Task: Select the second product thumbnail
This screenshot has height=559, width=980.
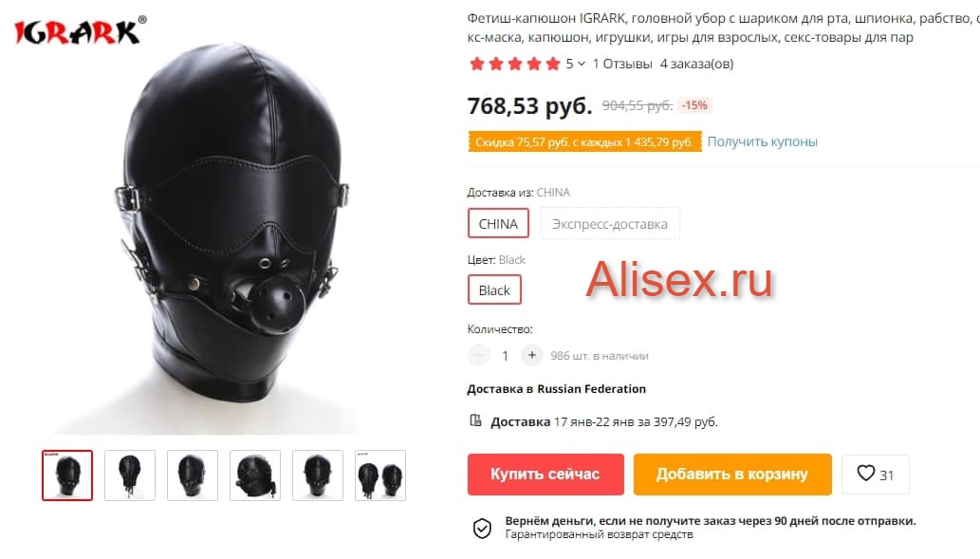Action: click(130, 475)
